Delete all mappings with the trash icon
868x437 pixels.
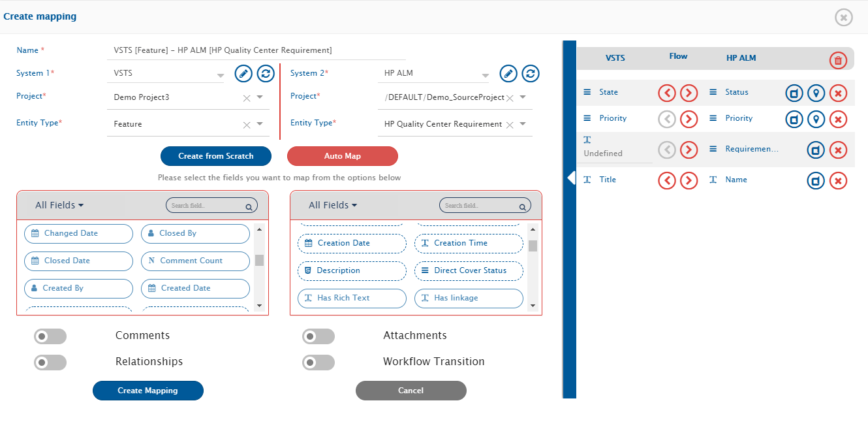click(838, 61)
